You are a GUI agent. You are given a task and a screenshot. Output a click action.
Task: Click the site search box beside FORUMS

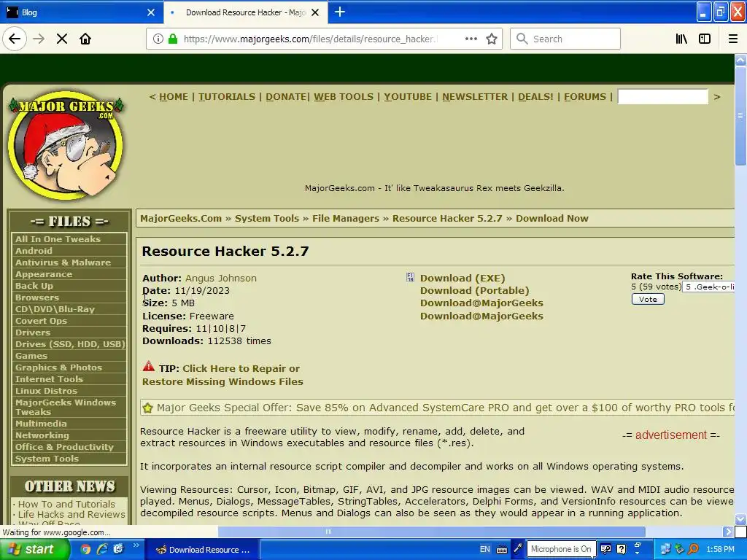tap(662, 97)
